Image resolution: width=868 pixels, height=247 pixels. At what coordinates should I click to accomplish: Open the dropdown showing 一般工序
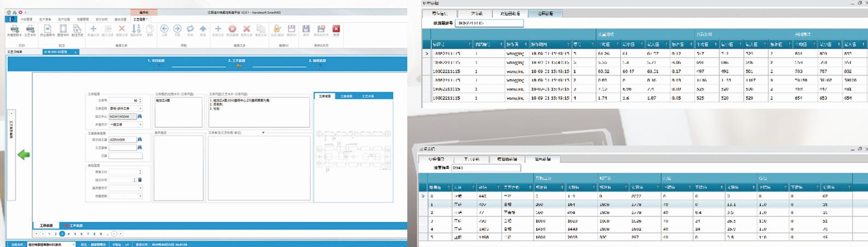click(x=140, y=125)
